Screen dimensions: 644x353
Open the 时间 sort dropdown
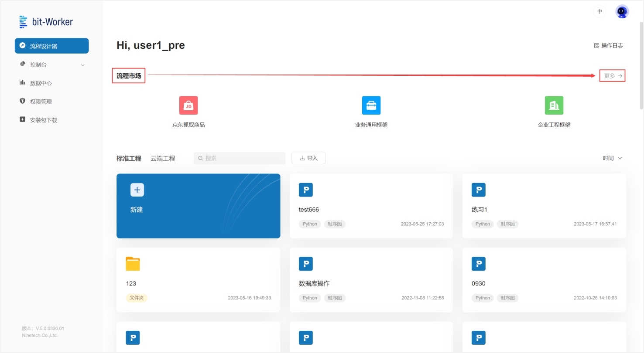(612, 158)
